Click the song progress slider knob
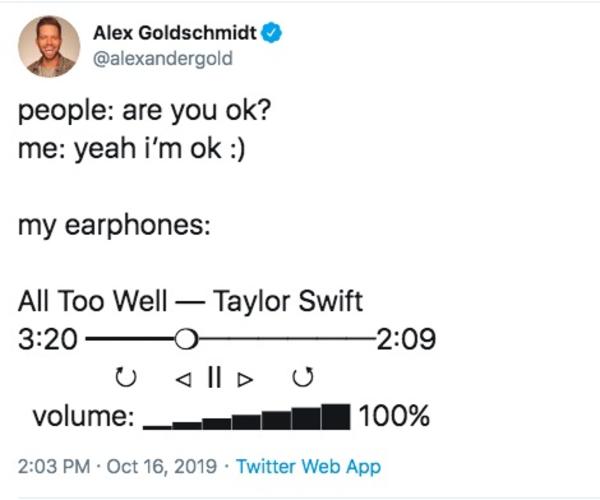 pyautogui.click(x=185, y=340)
